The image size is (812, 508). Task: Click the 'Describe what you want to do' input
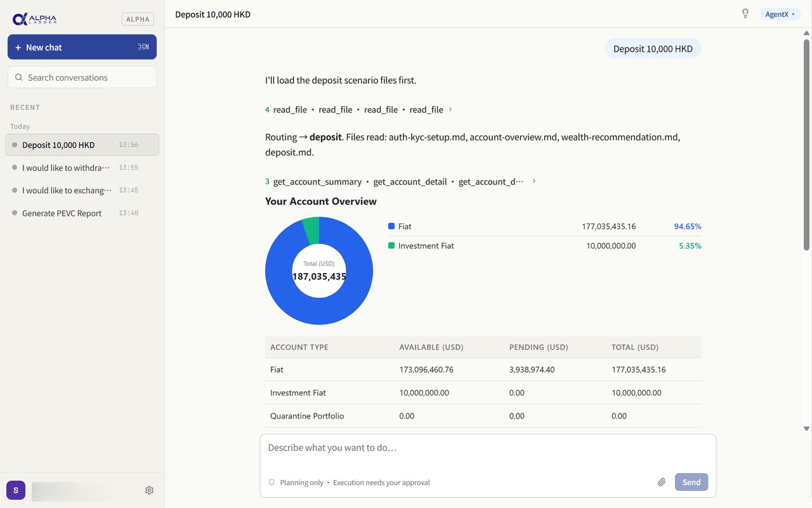pyautogui.click(x=488, y=448)
